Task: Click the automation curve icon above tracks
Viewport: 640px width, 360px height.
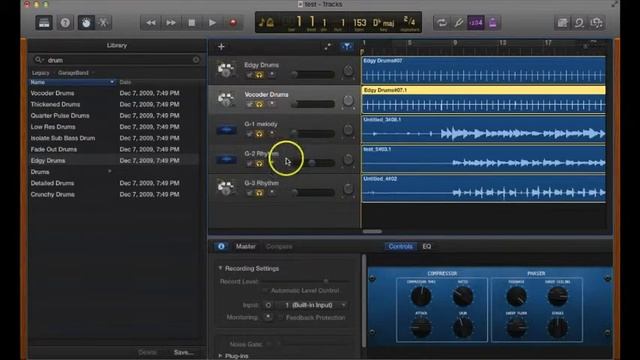Action: [328, 47]
